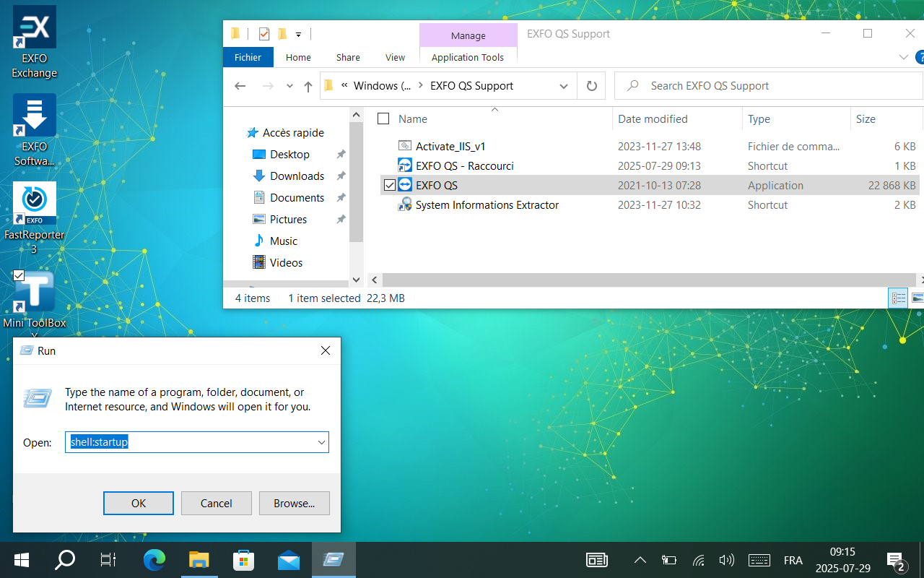The width and height of the screenshot is (924, 578).
Task: Click the Manage contextual tab
Action: [x=468, y=35]
